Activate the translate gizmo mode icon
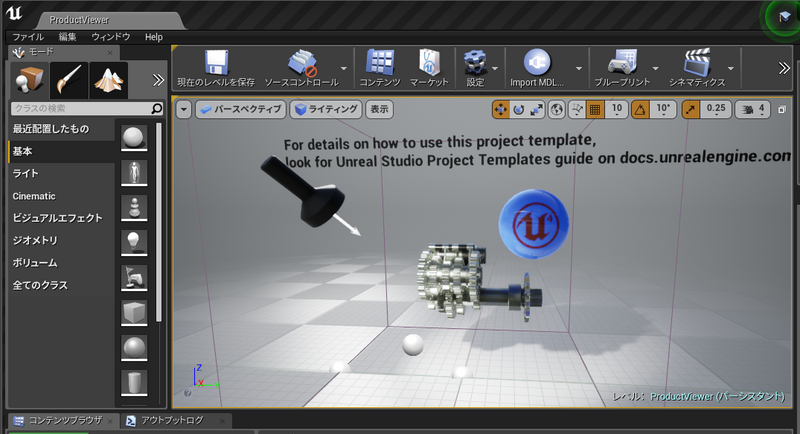The width and height of the screenshot is (800, 434). point(501,109)
